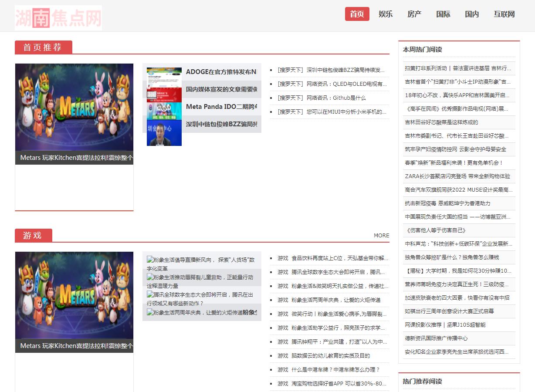Open the 游戏 section heading
This screenshot has width=535, height=392.
[33, 236]
